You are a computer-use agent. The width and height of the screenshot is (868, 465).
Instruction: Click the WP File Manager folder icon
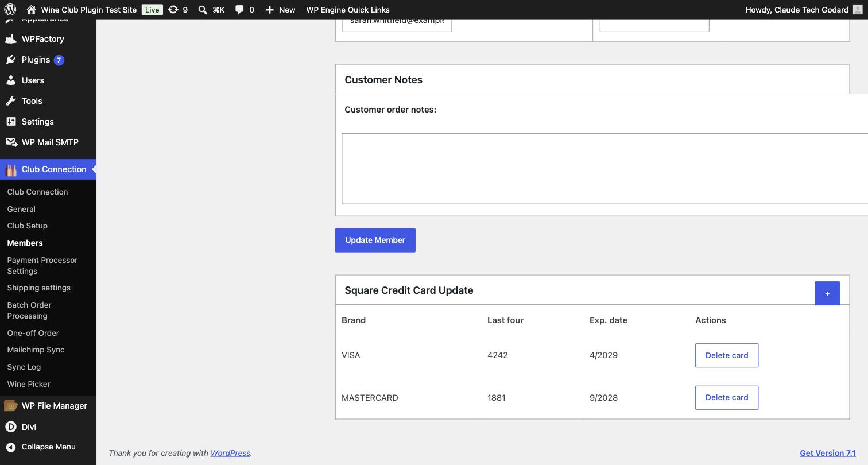(11, 406)
